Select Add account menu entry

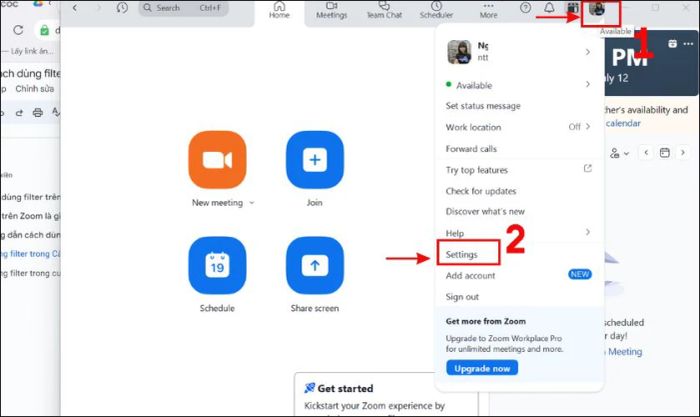point(470,276)
